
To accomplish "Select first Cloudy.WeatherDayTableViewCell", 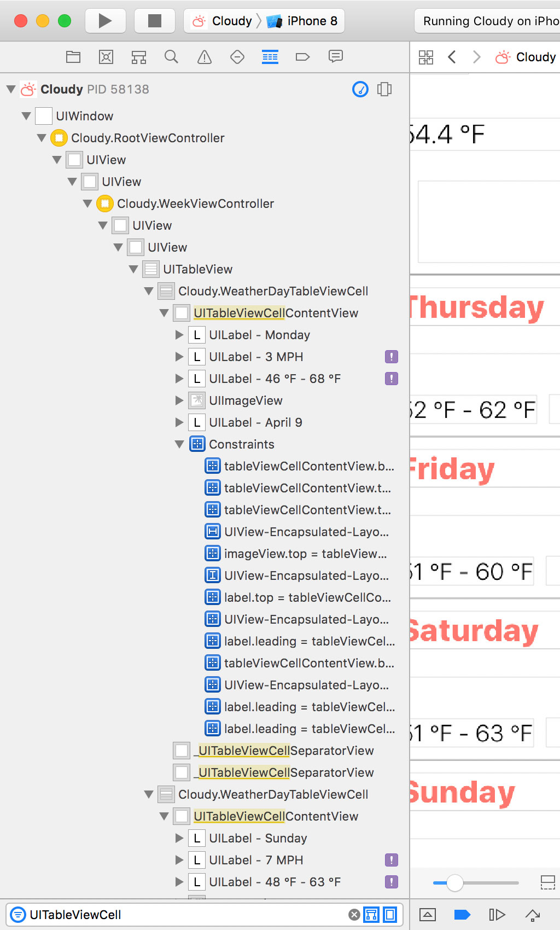I will pos(263,291).
